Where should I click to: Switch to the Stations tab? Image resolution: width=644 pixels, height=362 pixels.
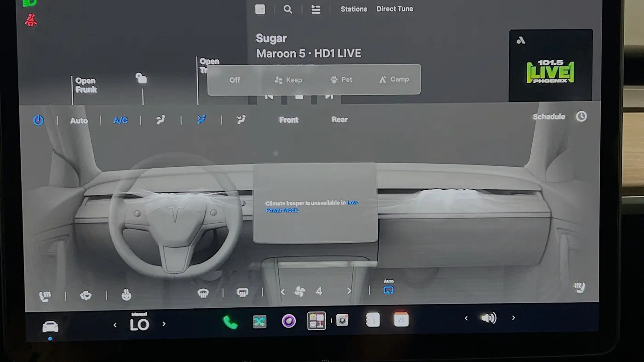[354, 9]
